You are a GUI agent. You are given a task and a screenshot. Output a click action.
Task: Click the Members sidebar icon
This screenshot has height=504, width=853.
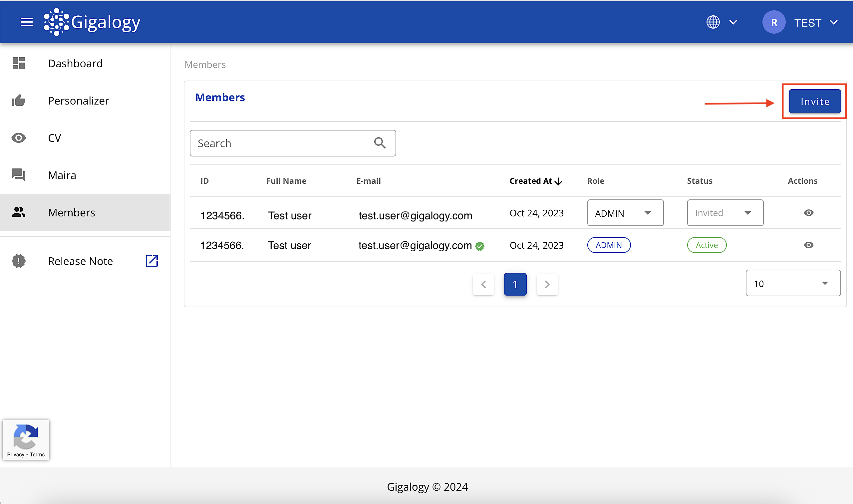click(19, 212)
